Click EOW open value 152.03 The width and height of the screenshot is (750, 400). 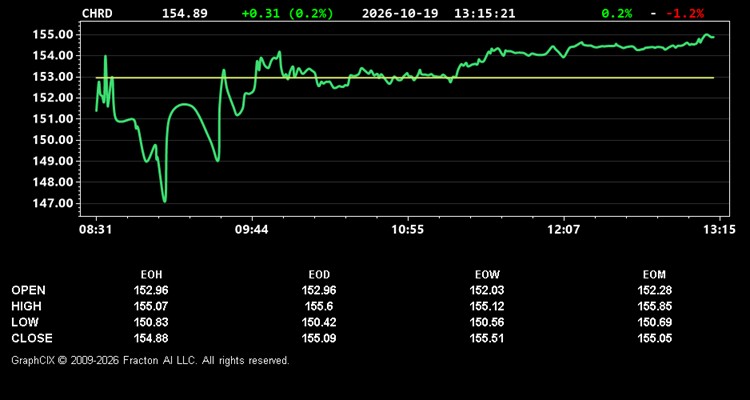(487, 290)
